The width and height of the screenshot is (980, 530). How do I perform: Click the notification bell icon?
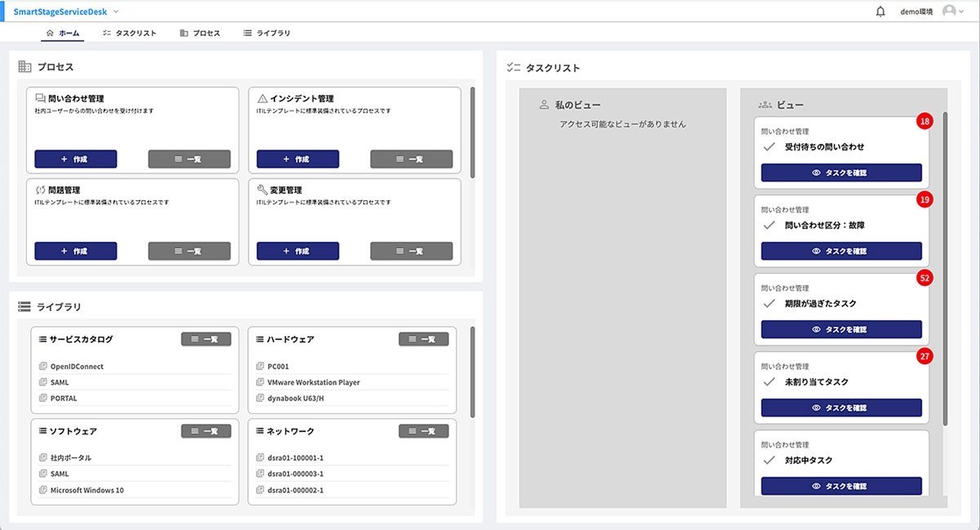tap(880, 11)
